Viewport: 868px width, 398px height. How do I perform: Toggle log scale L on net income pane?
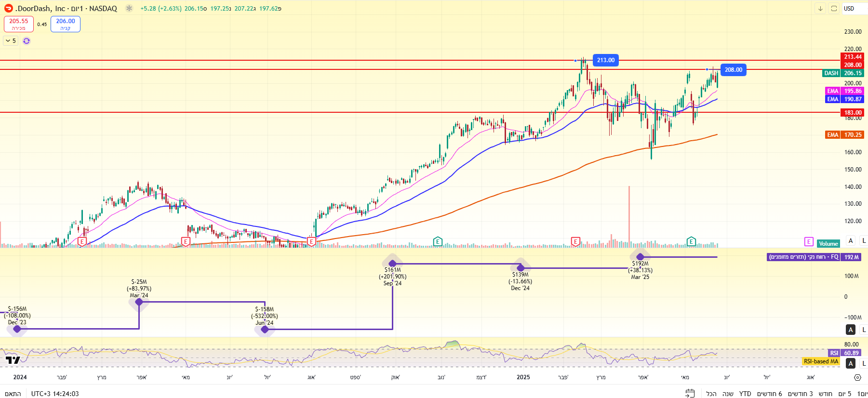click(x=864, y=330)
